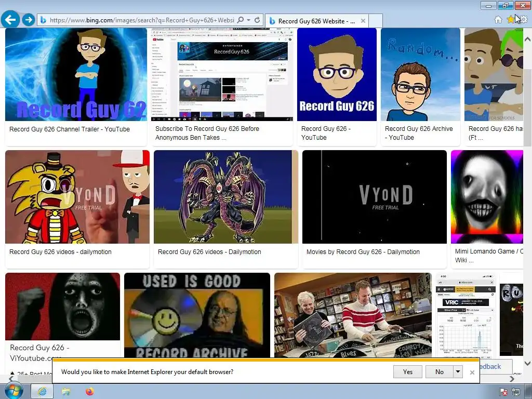This screenshot has width=532, height=399.
Task: Open the address bar autocomplete dropdown arrow
Action: [248, 20]
